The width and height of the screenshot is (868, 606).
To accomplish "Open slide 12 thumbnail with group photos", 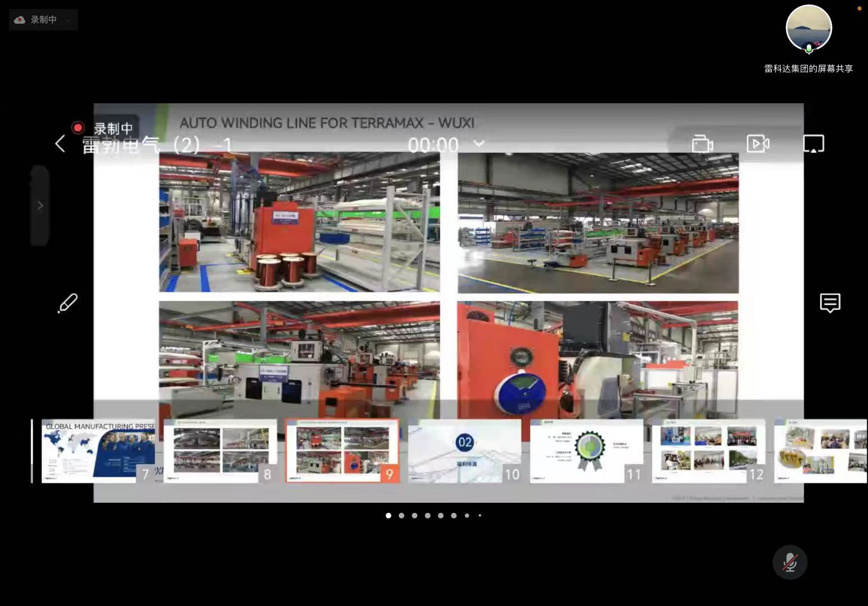I will coord(709,451).
